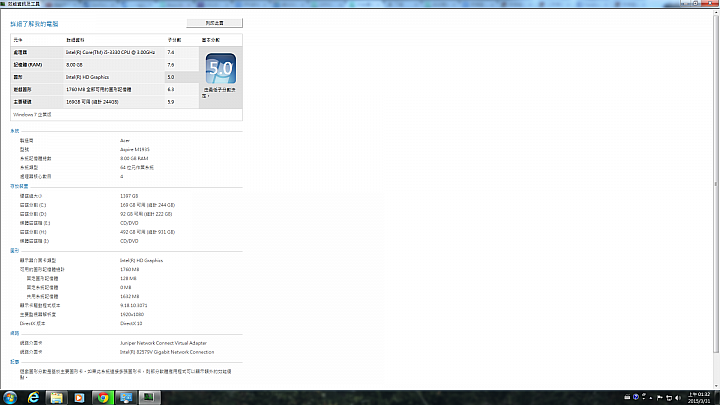720x405 pixels.
Task: Click the 6.3 gaming graphics subscore
Action: pyautogui.click(x=171, y=90)
